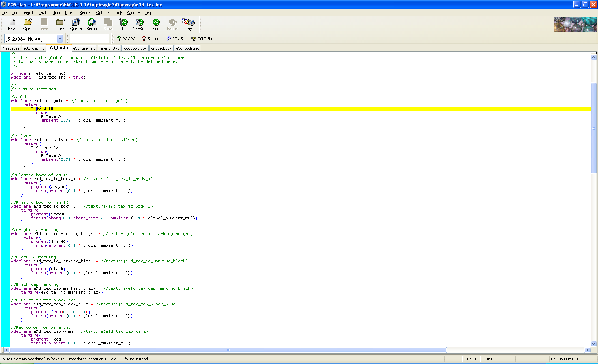Viewport: 598px width, 364px height.
Task: Open the Tools menu
Action: pos(118,12)
